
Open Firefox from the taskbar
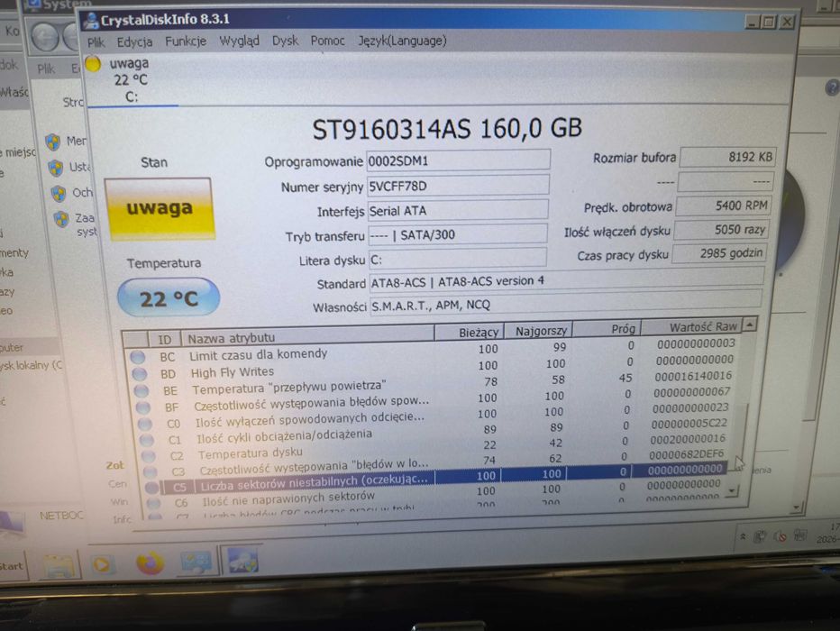tap(150, 562)
